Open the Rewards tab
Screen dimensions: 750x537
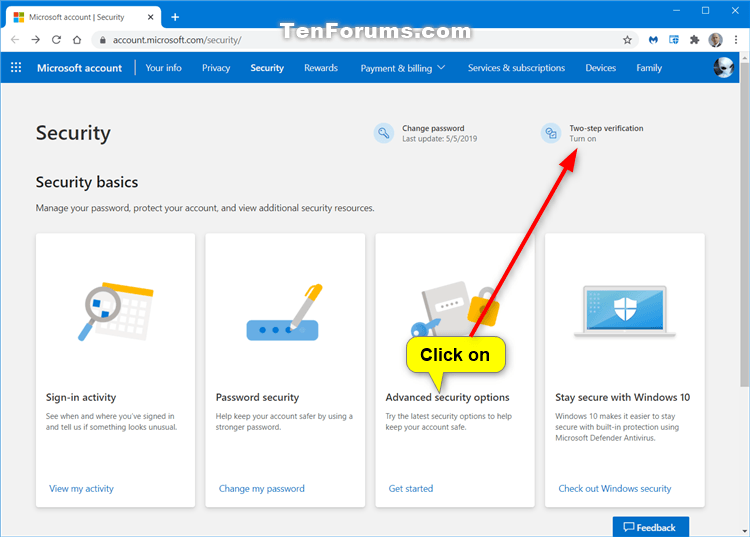pos(321,68)
